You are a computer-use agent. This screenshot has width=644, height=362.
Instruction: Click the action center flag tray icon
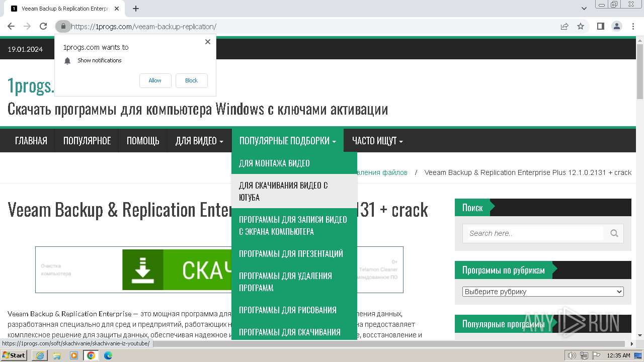point(596,355)
